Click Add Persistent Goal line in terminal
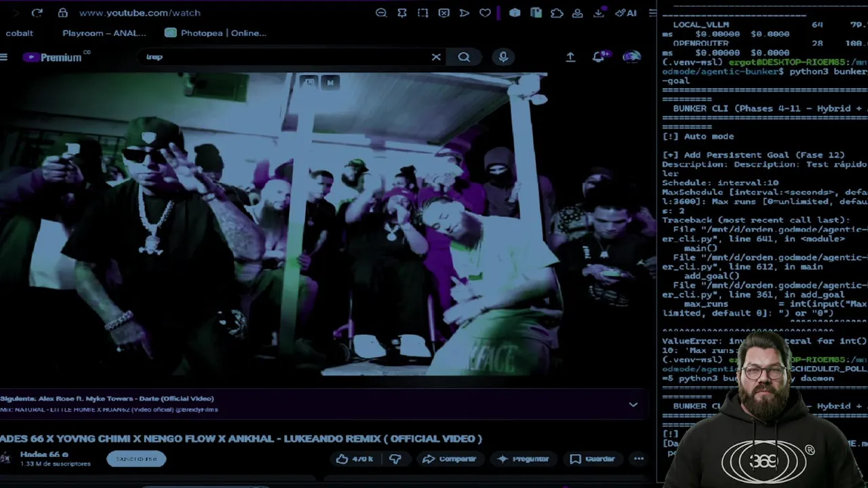Screen dimensions: 868x488 (x=753, y=155)
